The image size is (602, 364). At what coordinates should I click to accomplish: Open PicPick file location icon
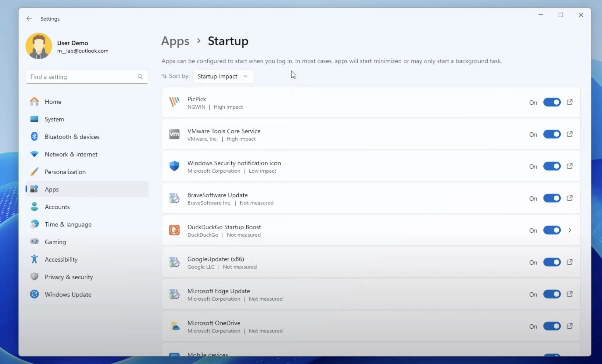tap(570, 102)
